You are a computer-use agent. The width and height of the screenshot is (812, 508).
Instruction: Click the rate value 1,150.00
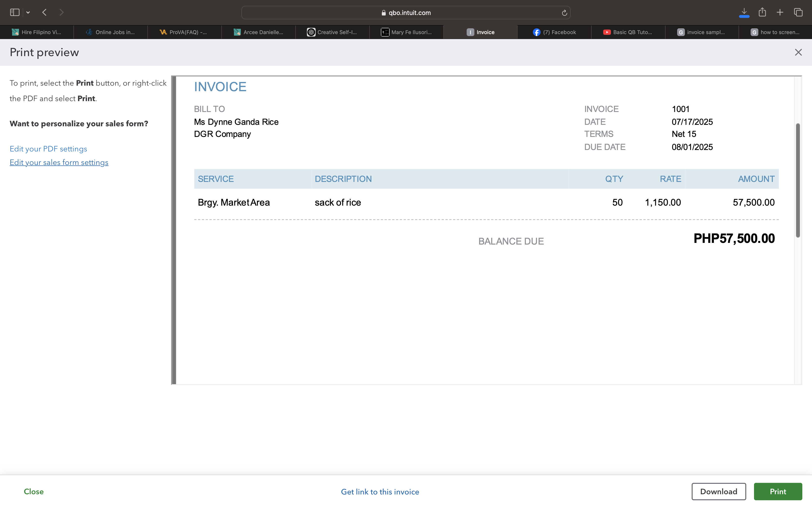(663, 203)
